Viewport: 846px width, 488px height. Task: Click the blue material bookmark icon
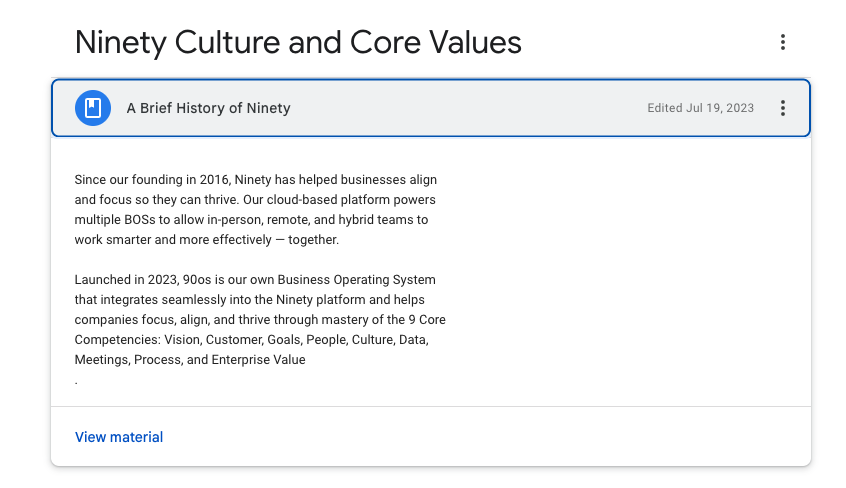[x=93, y=108]
